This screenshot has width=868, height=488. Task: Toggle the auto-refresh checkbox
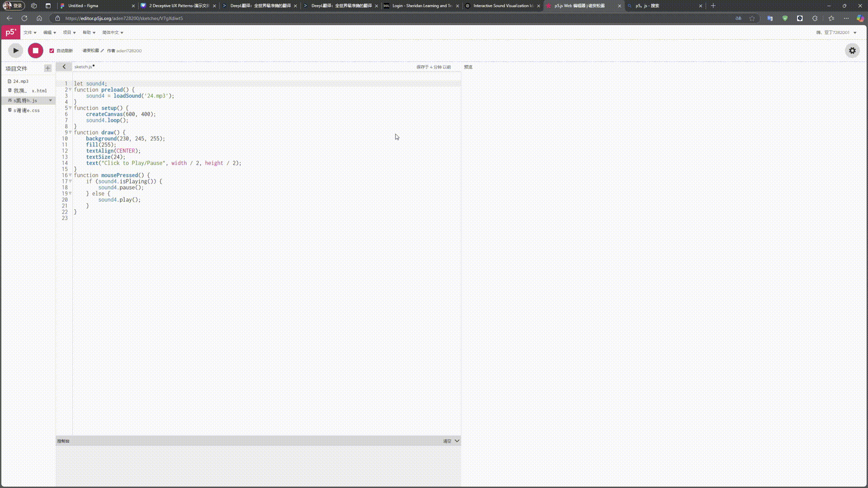click(52, 51)
